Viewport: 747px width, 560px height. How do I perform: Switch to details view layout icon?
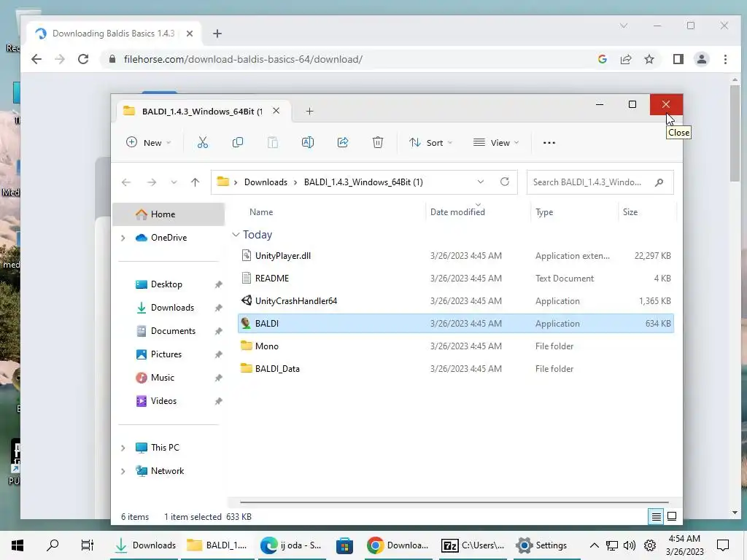pos(656,517)
